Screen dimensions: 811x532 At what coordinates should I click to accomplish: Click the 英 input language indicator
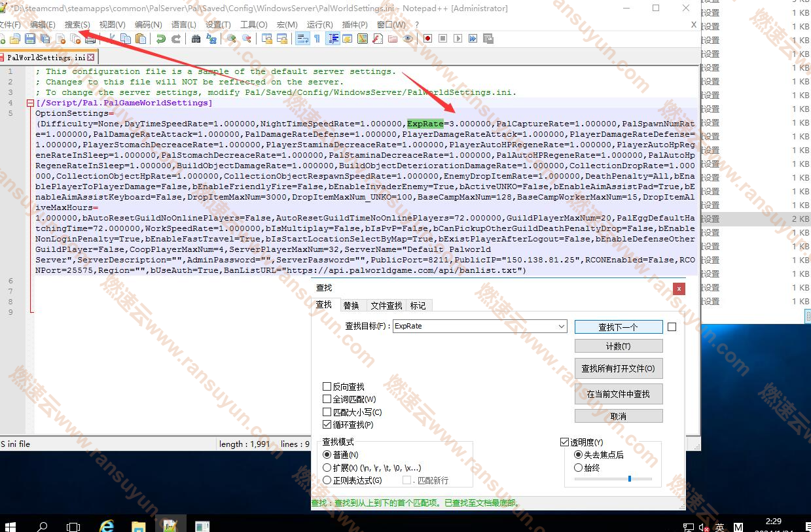pyautogui.click(x=720, y=527)
